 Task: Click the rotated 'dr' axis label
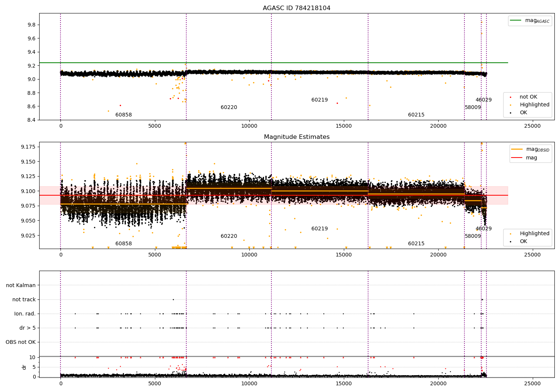pos(24,367)
